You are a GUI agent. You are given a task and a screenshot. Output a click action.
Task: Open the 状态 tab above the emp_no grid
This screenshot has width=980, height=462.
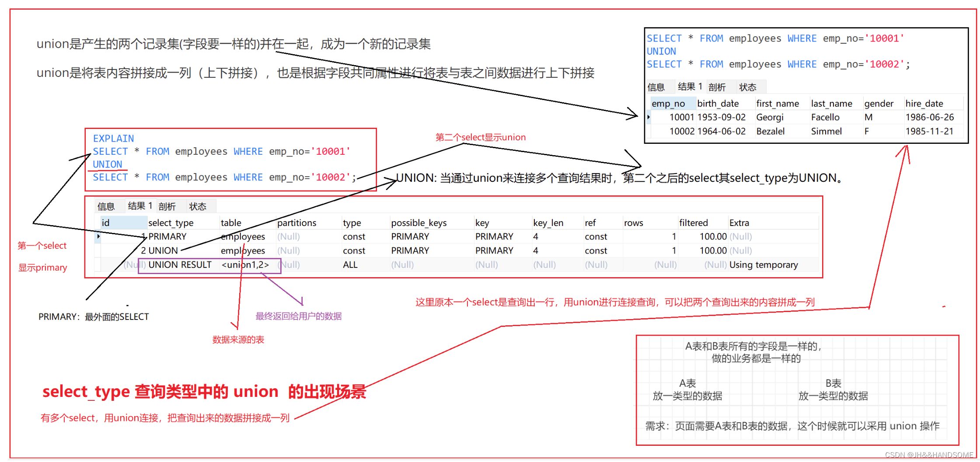pyautogui.click(x=747, y=87)
